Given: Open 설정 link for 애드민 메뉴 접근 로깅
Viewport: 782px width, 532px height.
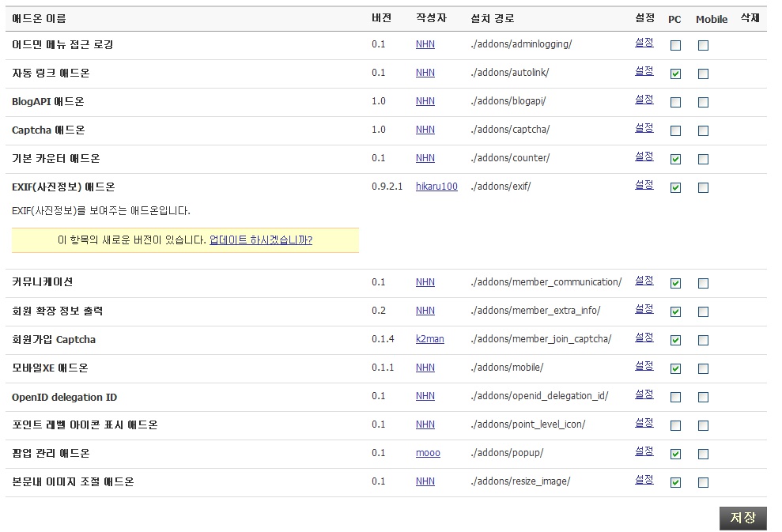Looking at the screenshot, I should [644, 43].
